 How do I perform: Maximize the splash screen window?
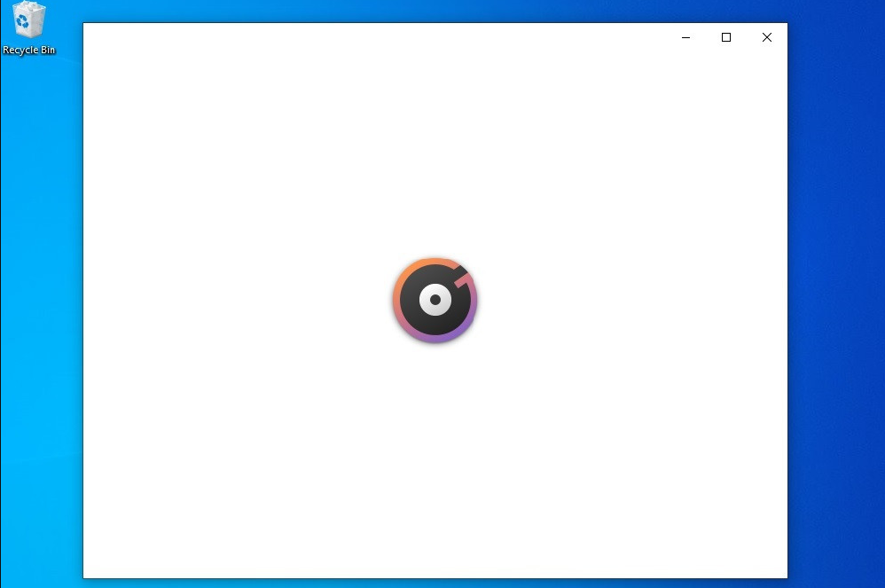726,37
